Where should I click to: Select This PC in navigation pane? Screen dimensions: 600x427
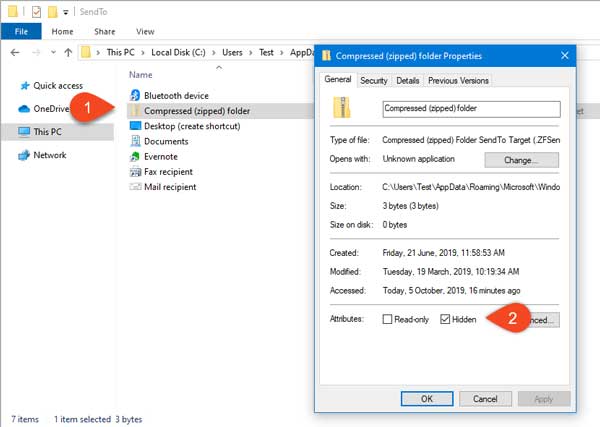click(57, 132)
